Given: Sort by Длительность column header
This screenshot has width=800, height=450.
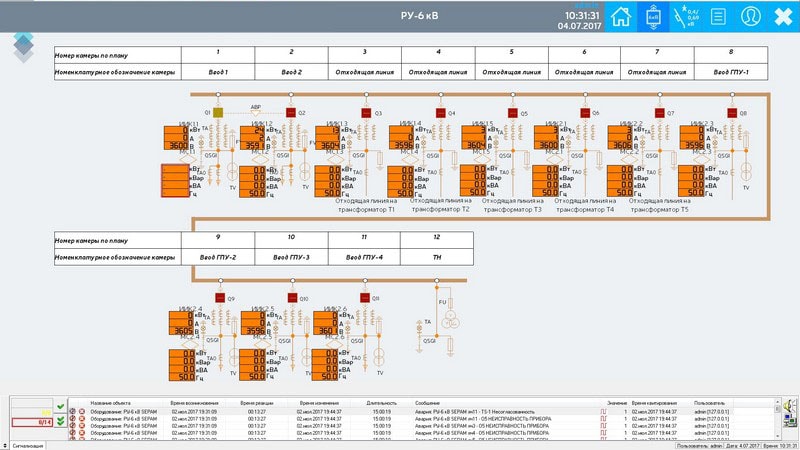Looking at the screenshot, I should [x=382, y=403].
